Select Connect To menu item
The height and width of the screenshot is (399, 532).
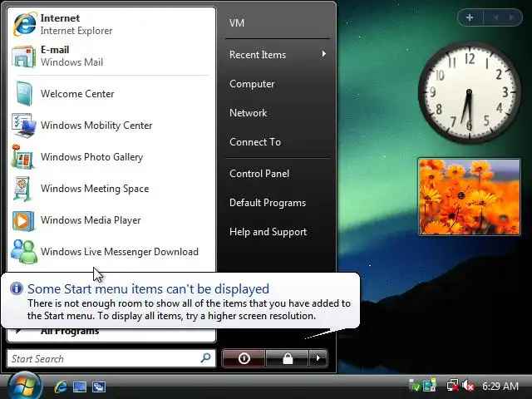[255, 142]
